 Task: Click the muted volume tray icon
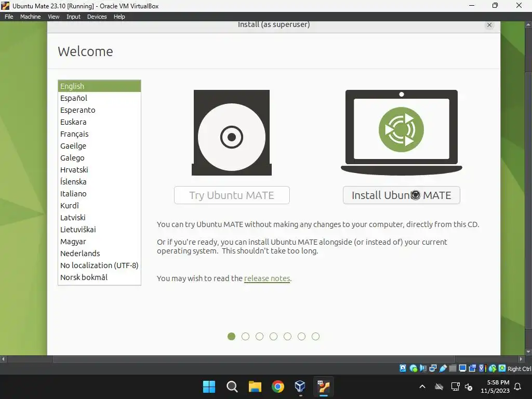point(469,387)
